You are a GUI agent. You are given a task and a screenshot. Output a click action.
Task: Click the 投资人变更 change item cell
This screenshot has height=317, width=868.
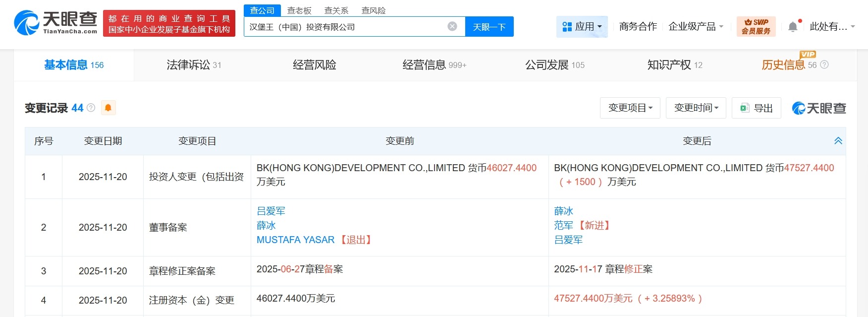click(197, 177)
